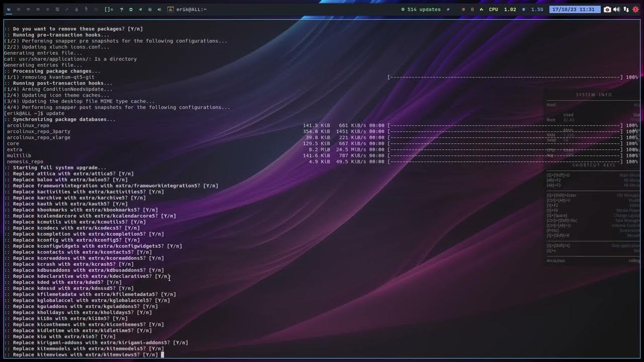Image resolution: width=644 pixels, height=362 pixels.
Task: Click the green paper-plane launcher icon
Action: [x=140, y=9]
